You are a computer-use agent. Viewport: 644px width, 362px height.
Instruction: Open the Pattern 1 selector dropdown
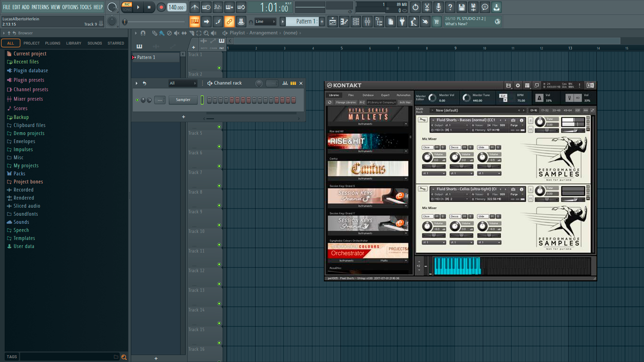click(x=303, y=22)
